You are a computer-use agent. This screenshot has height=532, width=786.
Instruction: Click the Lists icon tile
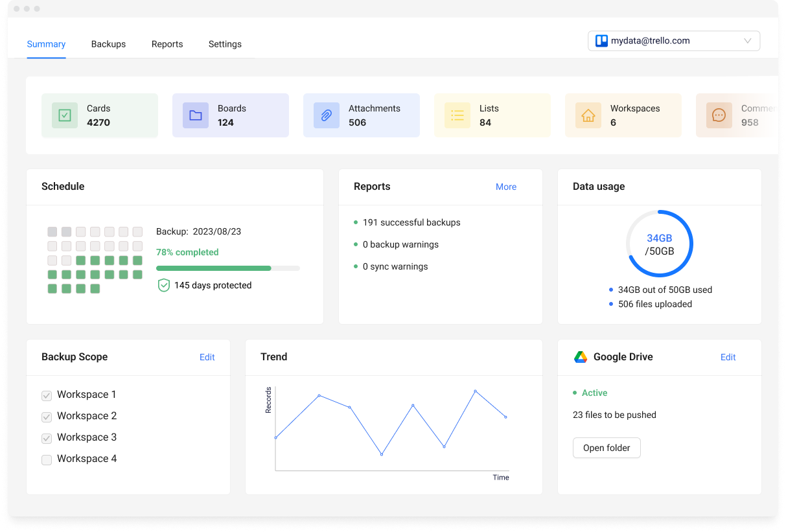[x=457, y=115]
